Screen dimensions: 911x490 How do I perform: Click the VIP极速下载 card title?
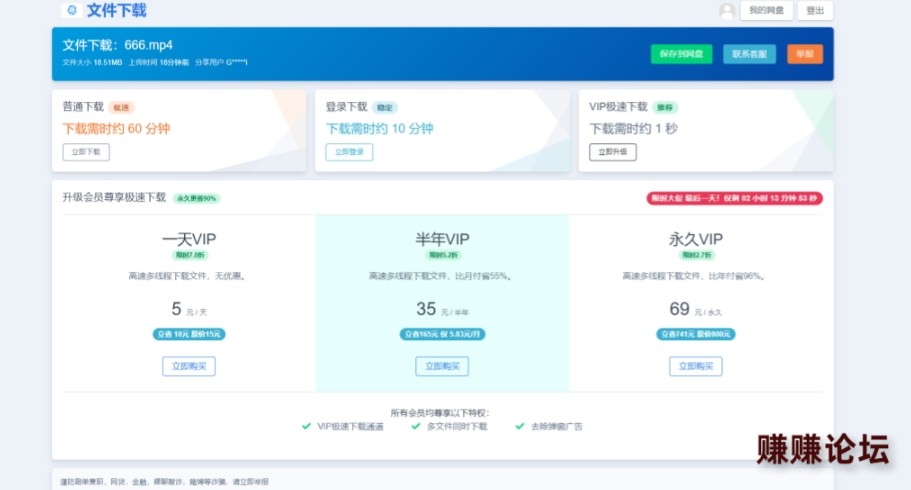[x=618, y=107]
